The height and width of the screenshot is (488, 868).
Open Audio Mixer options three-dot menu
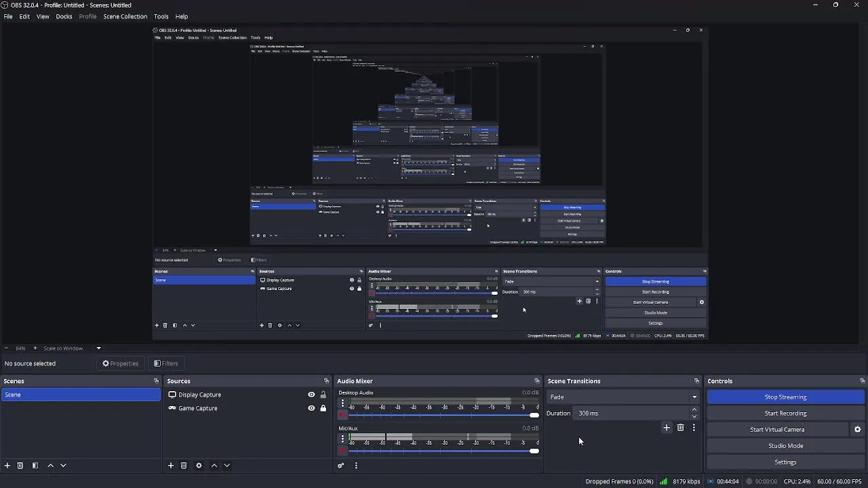356,466
